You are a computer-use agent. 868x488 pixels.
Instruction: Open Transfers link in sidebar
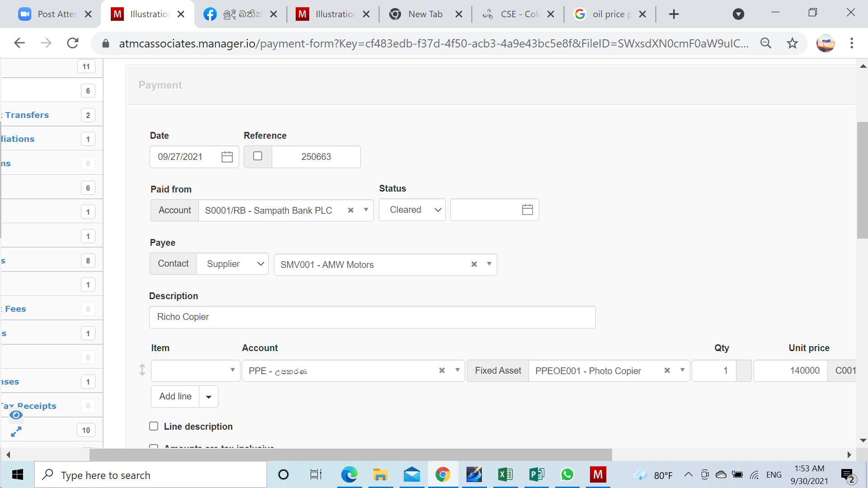[x=27, y=115]
